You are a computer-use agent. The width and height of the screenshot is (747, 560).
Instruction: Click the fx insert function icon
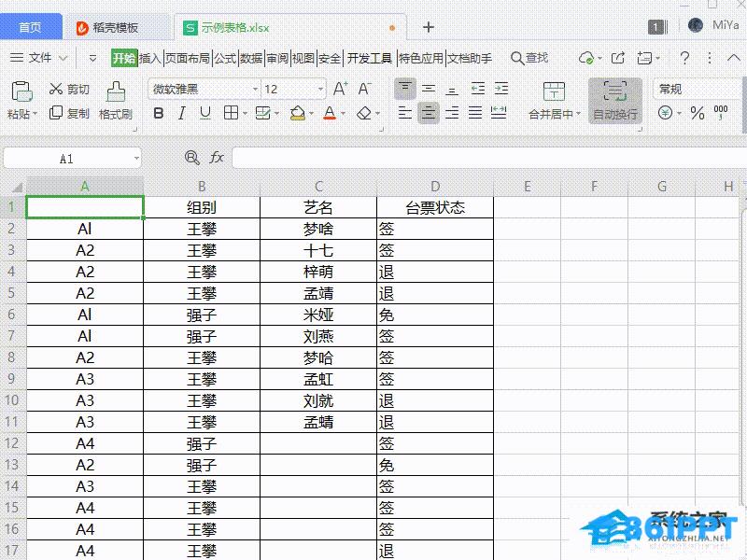[x=217, y=158]
